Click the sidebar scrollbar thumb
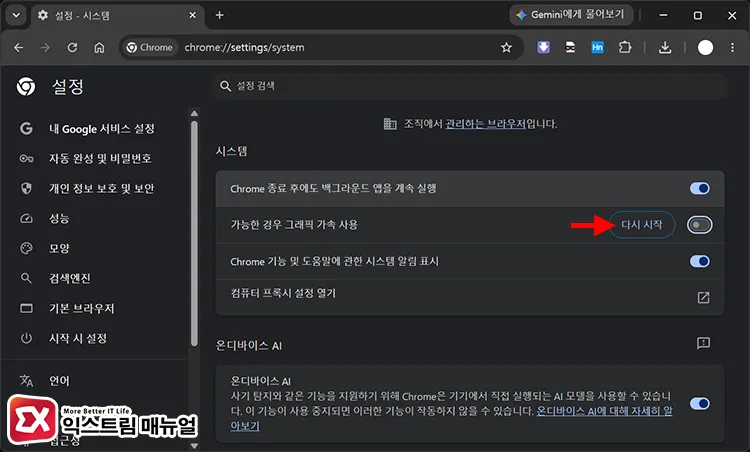This screenshot has width=750, height=452. point(194,233)
